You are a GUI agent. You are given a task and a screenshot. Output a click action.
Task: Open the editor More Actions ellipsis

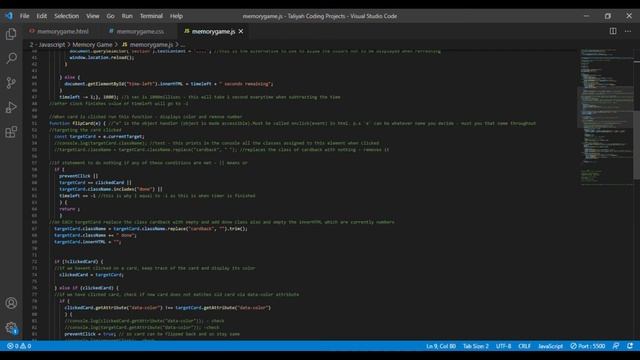tap(628, 31)
